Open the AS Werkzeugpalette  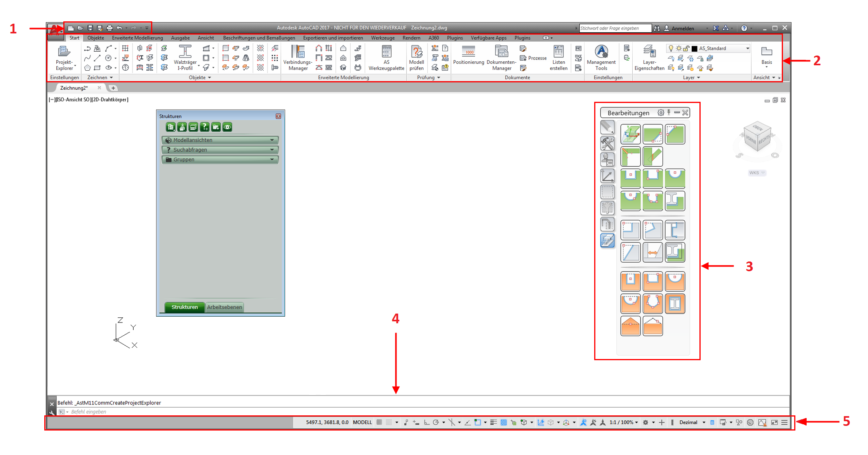click(x=386, y=52)
